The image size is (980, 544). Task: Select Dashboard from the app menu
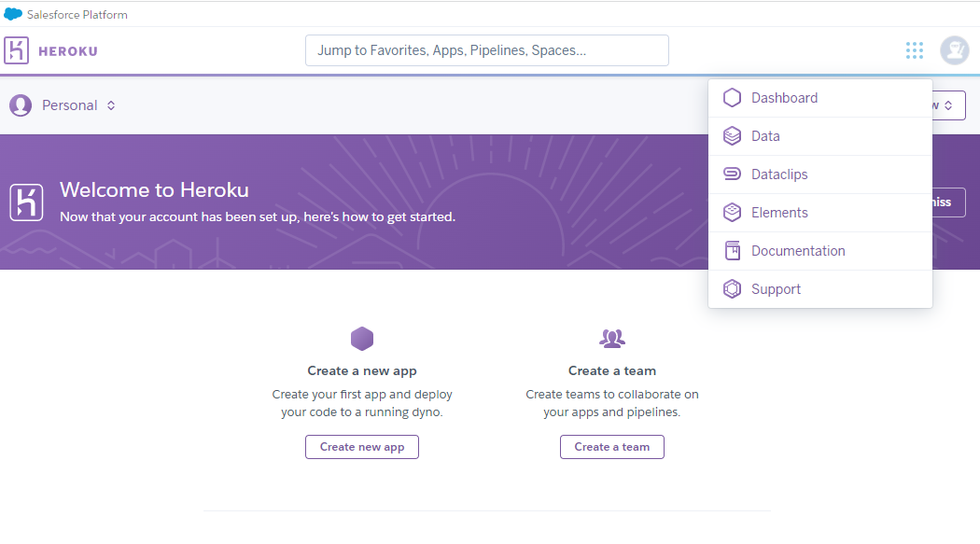(x=820, y=98)
